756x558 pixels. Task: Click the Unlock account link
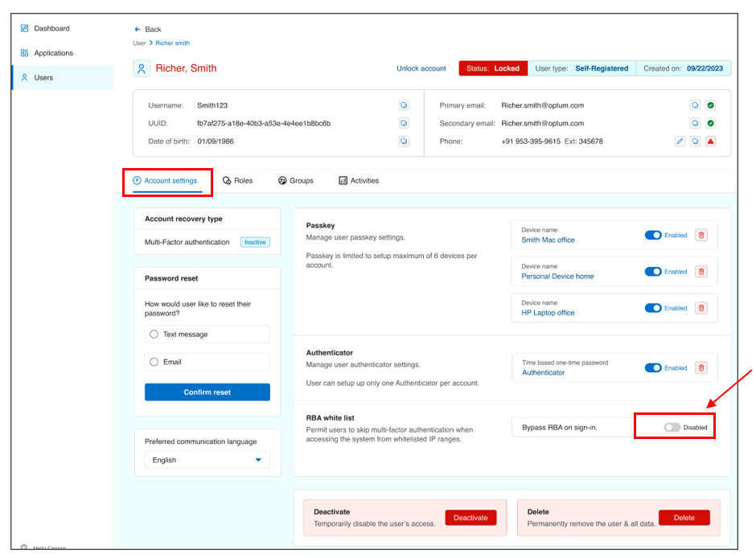pyautogui.click(x=421, y=68)
